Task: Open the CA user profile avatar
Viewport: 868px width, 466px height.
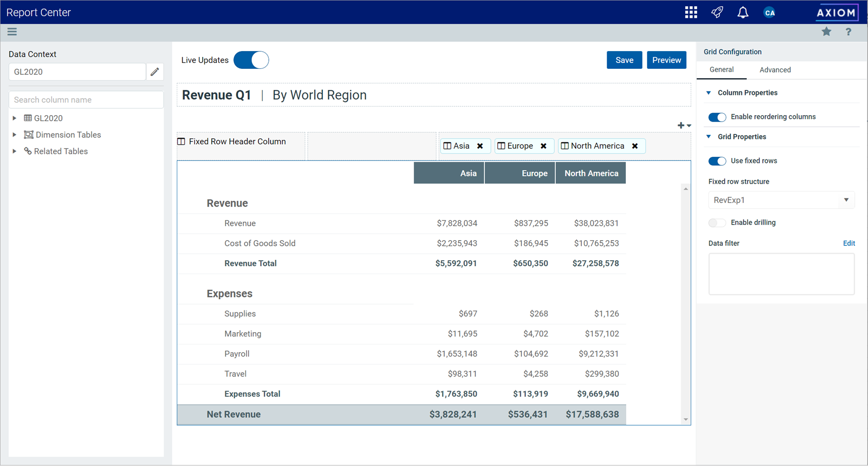Action: 770,13
